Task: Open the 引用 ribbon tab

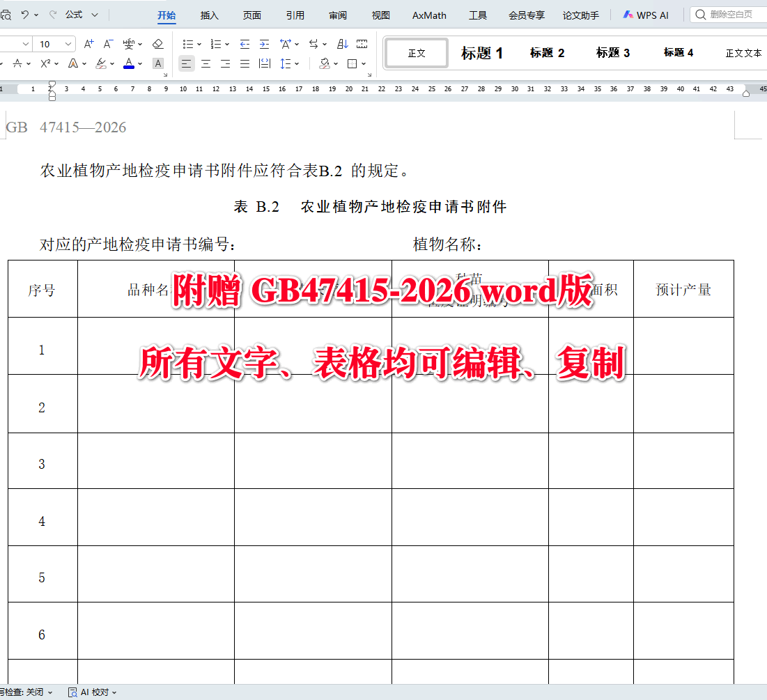Action: click(x=295, y=15)
